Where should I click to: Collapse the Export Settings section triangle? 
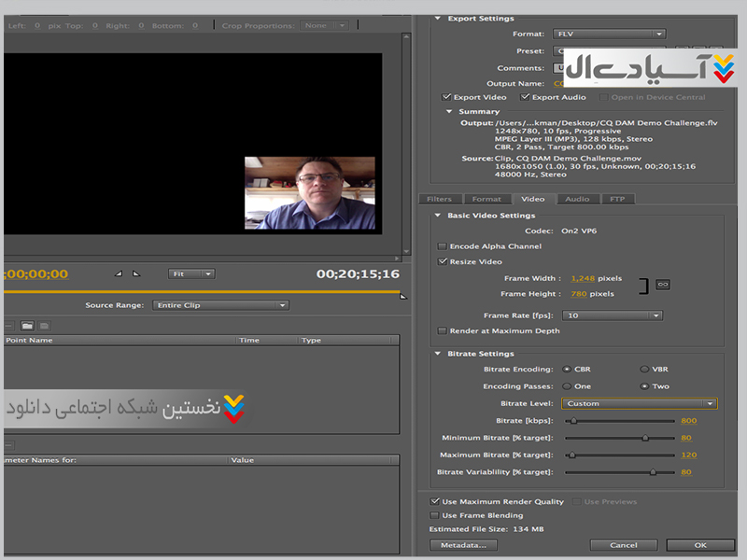click(x=439, y=18)
